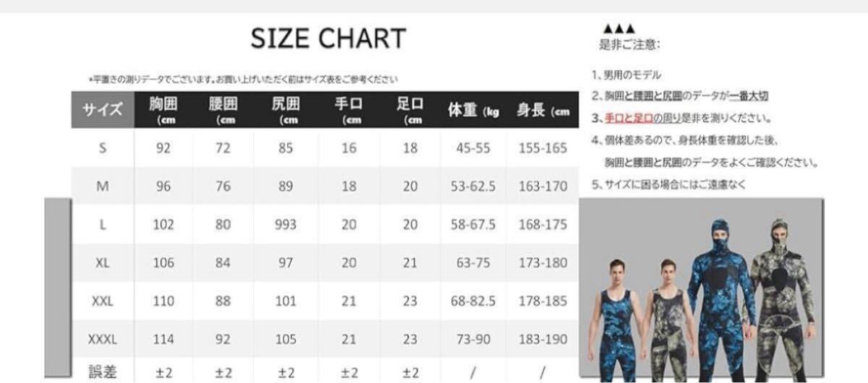Image resolution: width=868 pixels, height=383 pixels.
Task: Click the XL size row label
Action: click(x=103, y=263)
